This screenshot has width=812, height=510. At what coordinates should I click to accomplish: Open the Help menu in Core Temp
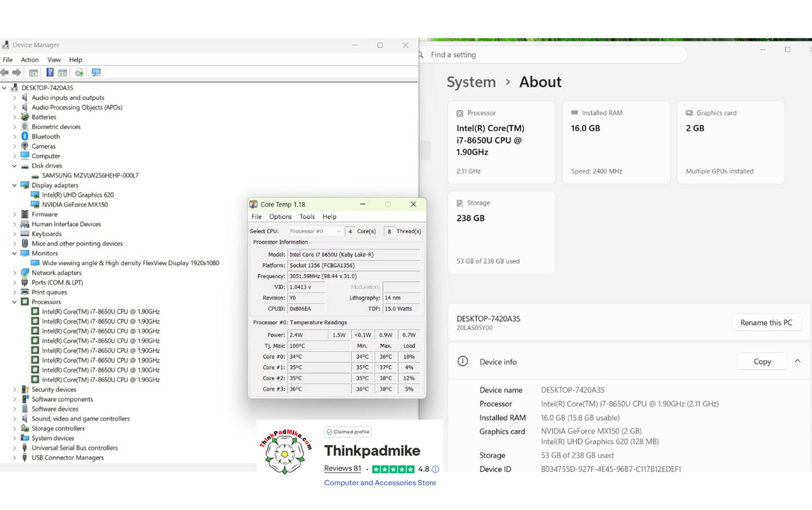tap(329, 217)
